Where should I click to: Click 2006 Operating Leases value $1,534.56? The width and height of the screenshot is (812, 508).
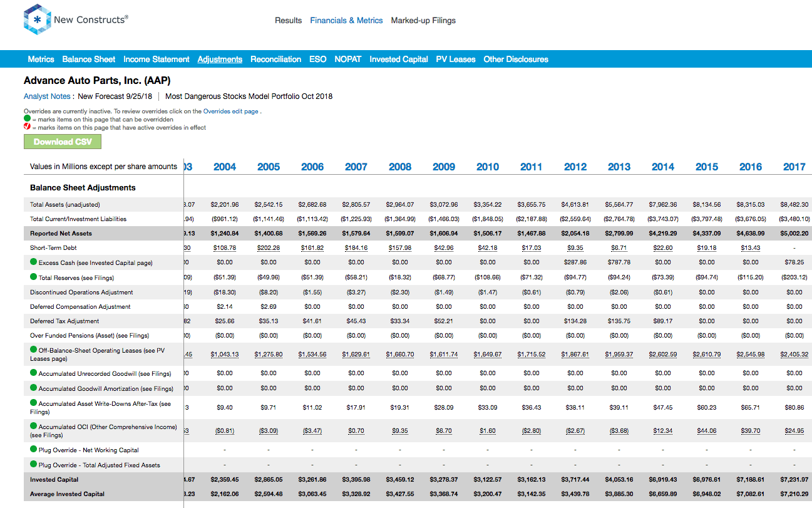click(x=312, y=355)
